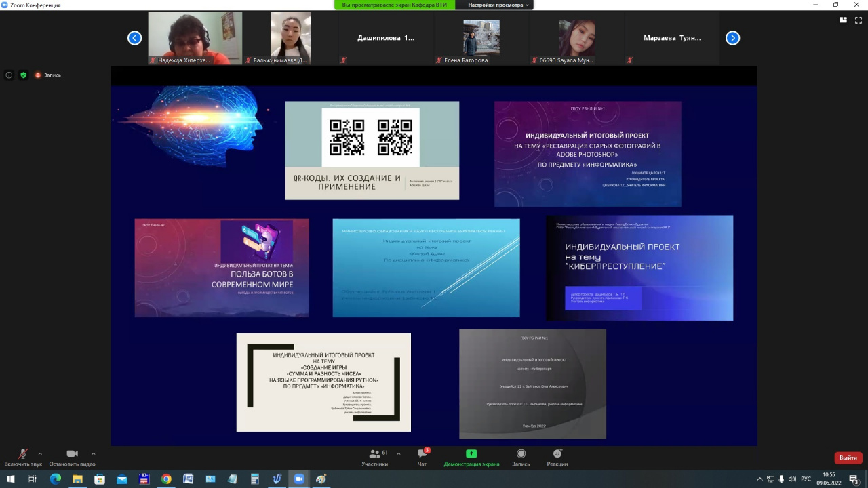The image size is (868, 488).
Task: Open meeting info icon at top left
Action: pos(9,75)
